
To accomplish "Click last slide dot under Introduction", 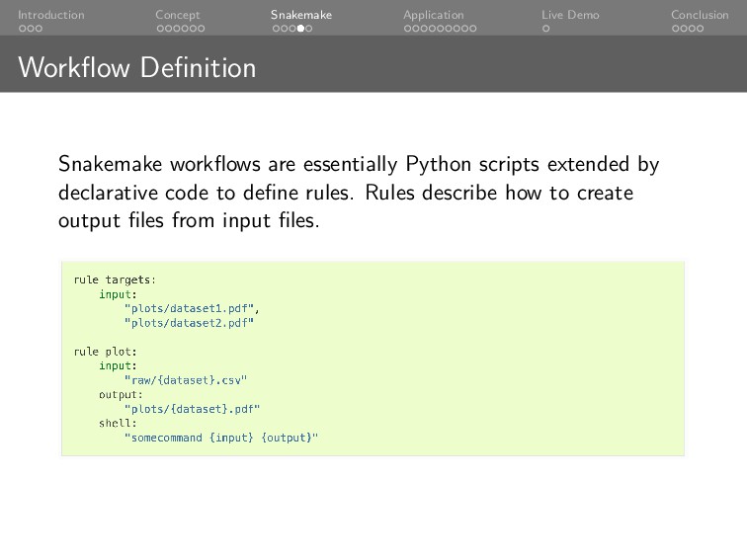I will coord(40,29).
